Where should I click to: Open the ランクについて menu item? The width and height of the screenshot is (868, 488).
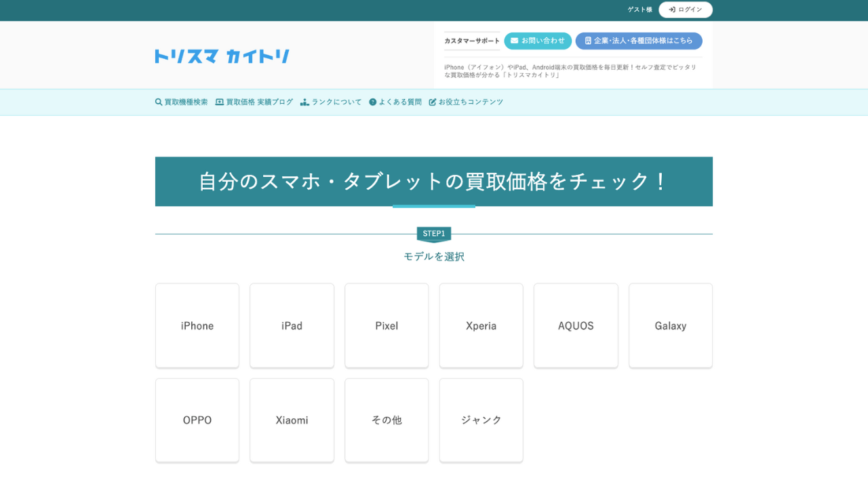click(x=336, y=102)
